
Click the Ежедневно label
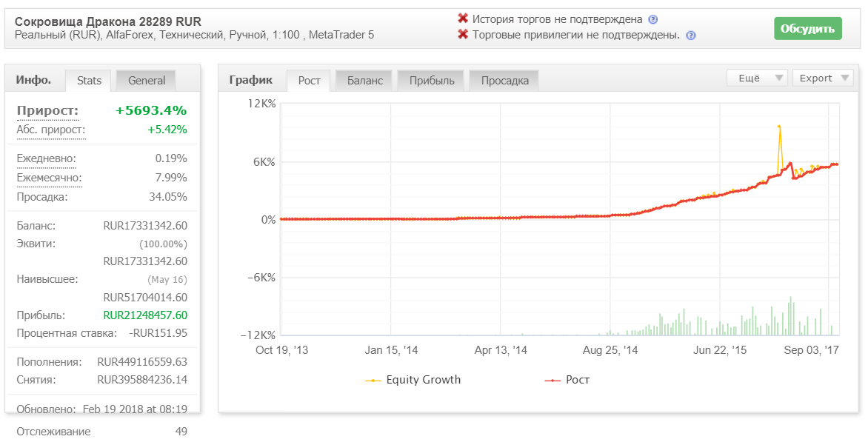coord(47,158)
